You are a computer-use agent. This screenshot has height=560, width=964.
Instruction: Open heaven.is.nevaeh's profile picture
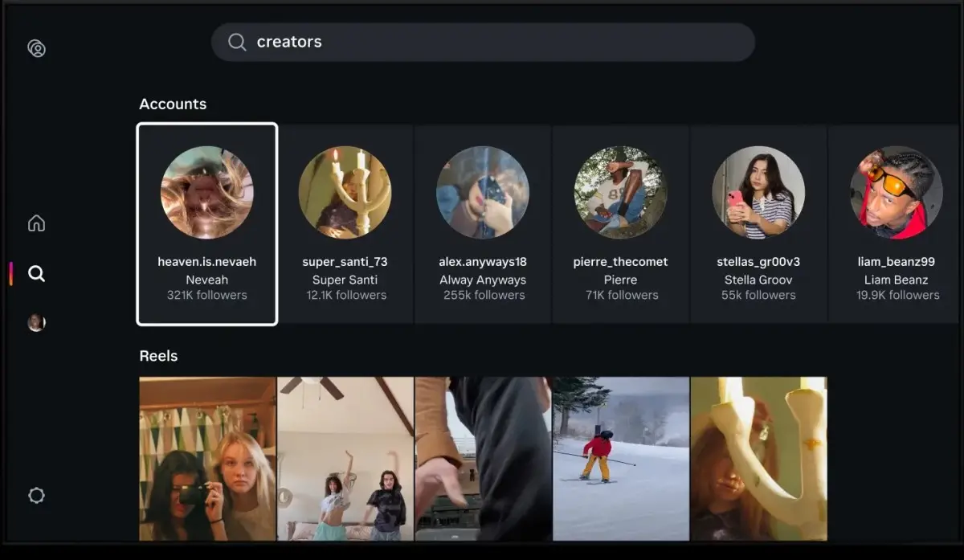tap(206, 192)
